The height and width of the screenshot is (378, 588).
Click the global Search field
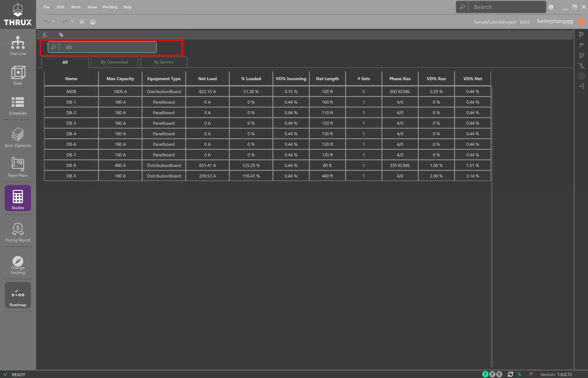coord(501,7)
